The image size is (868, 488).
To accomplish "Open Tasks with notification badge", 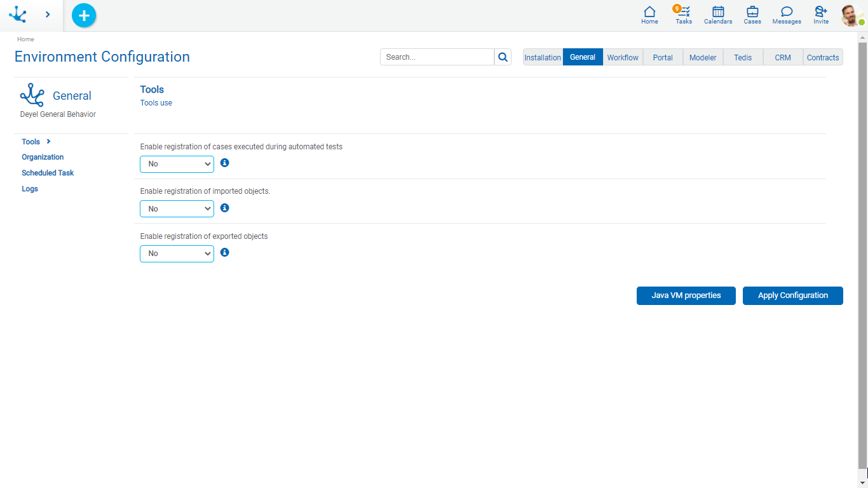I will coord(684,15).
